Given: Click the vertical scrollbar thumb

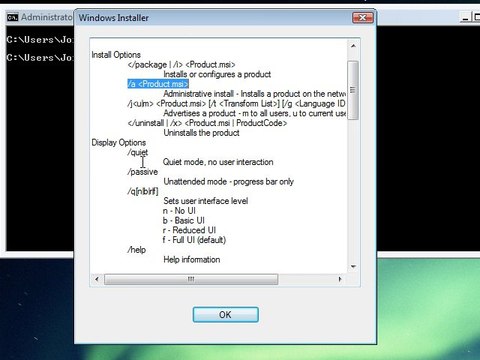Looking at the screenshot, I should 353,90.
